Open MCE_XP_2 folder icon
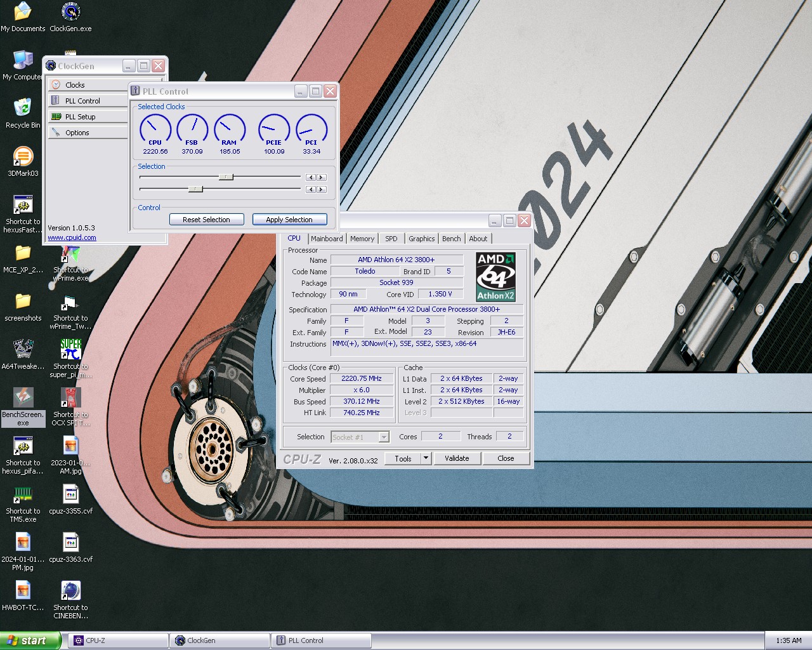 click(23, 258)
